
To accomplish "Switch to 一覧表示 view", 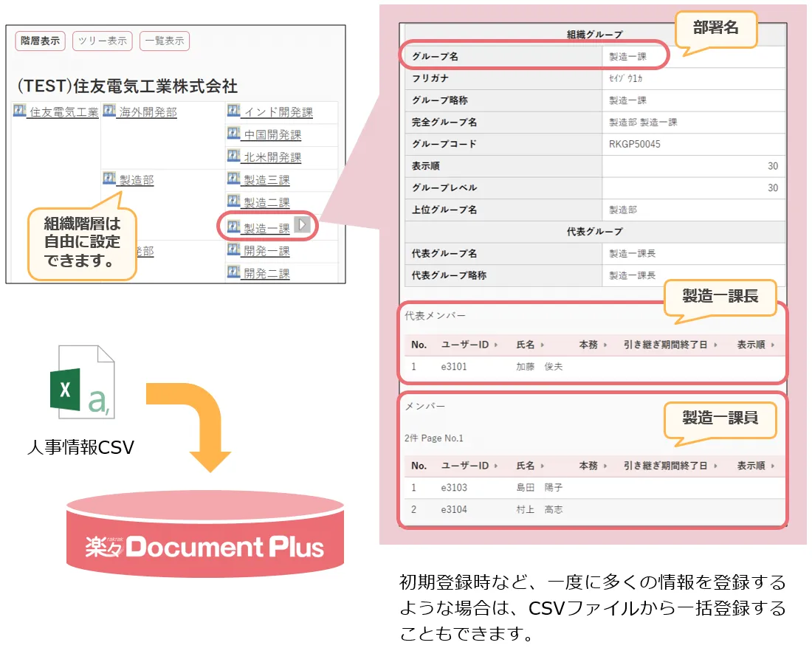I will [x=165, y=41].
